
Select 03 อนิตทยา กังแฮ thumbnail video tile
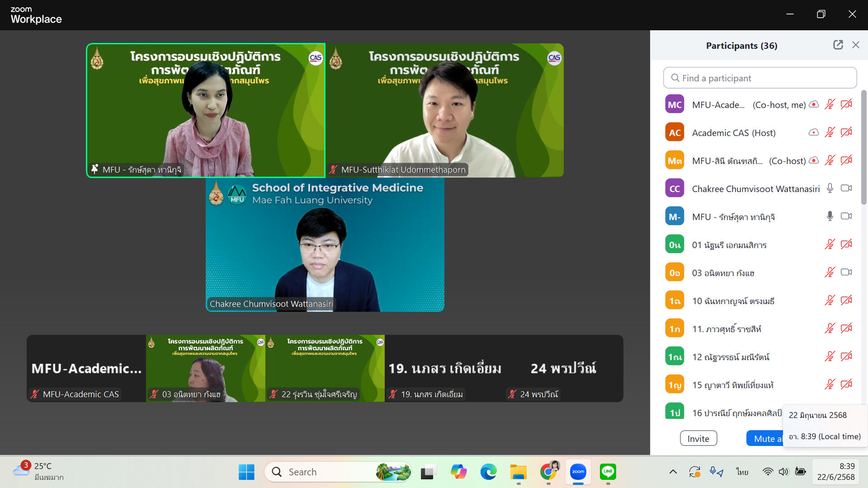(x=206, y=368)
